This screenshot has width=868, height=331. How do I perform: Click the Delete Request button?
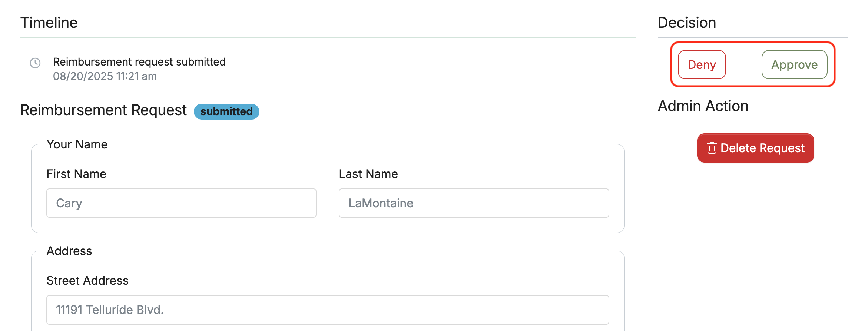[x=755, y=148]
